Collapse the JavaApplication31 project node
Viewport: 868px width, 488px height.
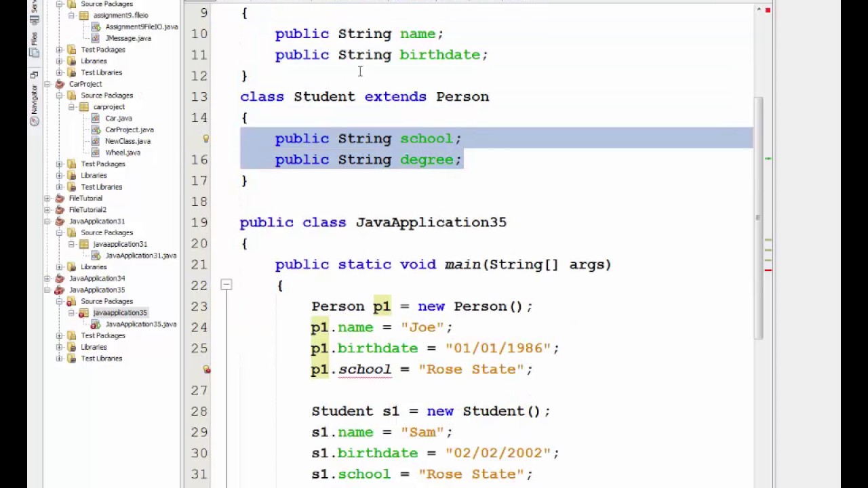(x=47, y=221)
